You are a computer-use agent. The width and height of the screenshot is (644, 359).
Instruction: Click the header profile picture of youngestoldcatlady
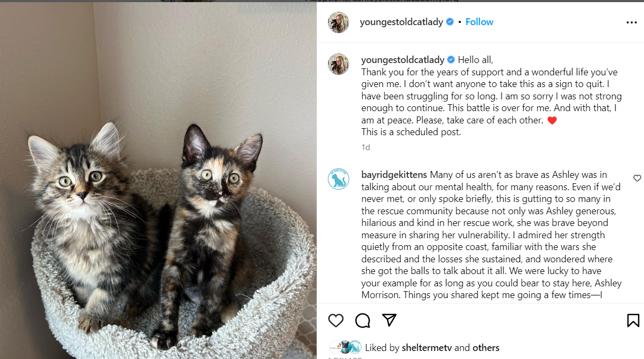point(339,22)
